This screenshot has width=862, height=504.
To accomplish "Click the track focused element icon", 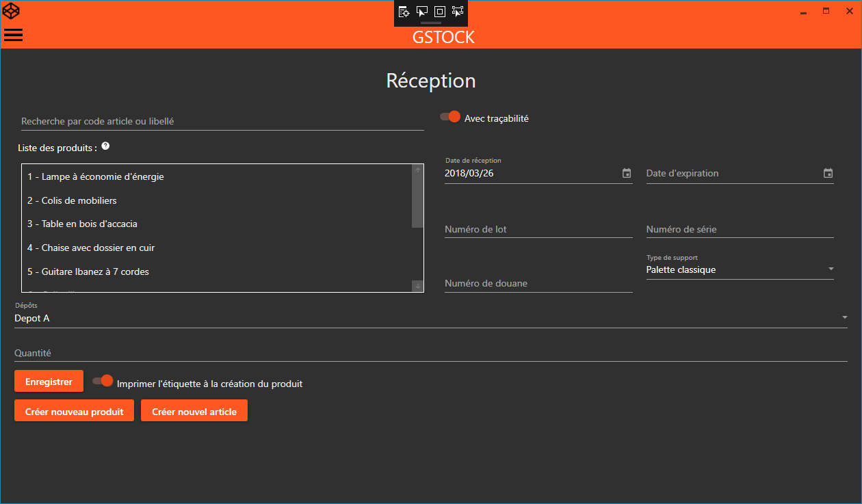I will (x=458, y=11).
